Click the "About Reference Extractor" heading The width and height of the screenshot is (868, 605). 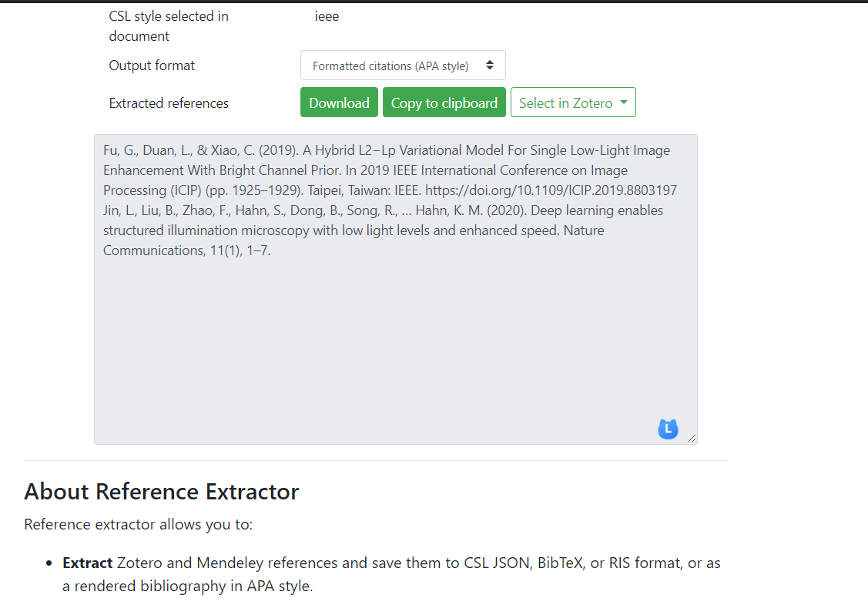(x=162, y=491)
